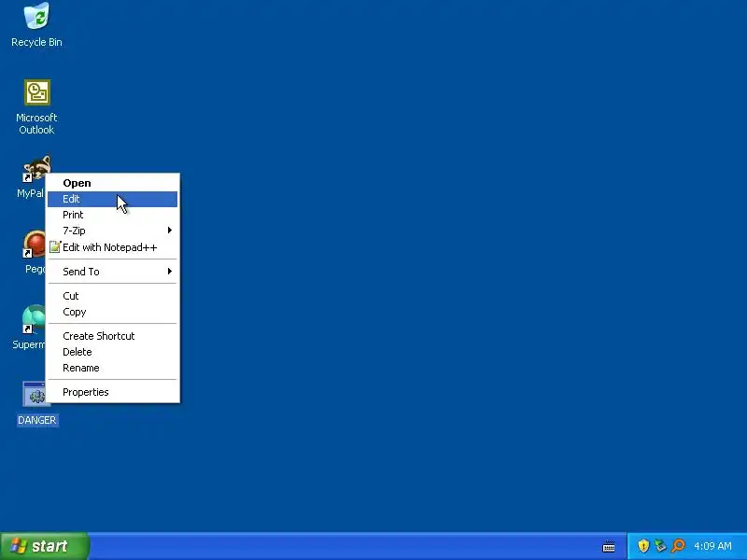Choose Delete from the context menu
Image resolution: width=747 pixels, height=560 pixels.
tap(112, 352)
